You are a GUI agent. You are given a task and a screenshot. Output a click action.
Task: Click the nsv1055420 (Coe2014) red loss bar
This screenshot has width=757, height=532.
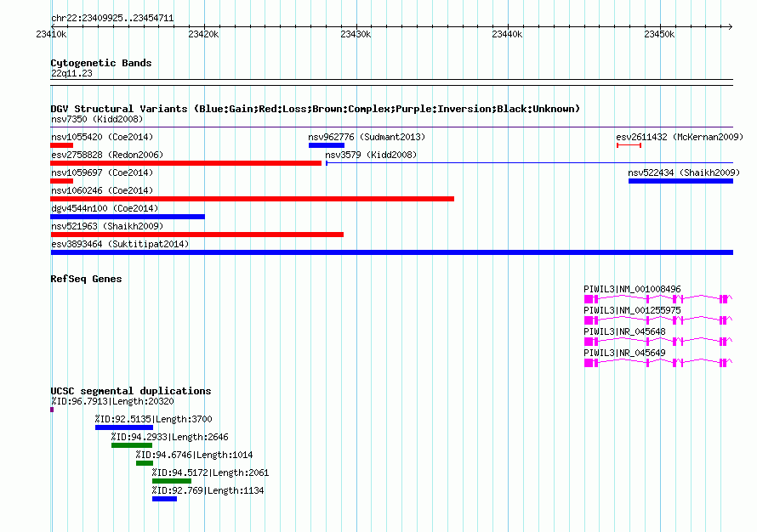62,145
